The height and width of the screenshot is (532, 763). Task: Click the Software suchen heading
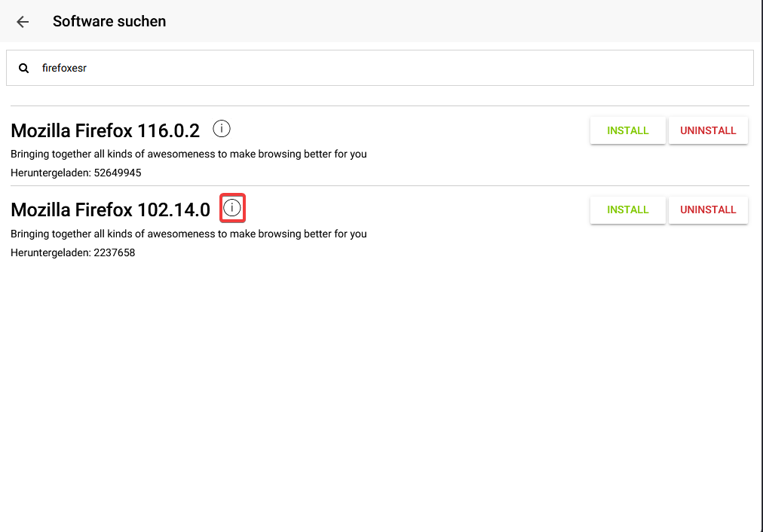[109, 21]
